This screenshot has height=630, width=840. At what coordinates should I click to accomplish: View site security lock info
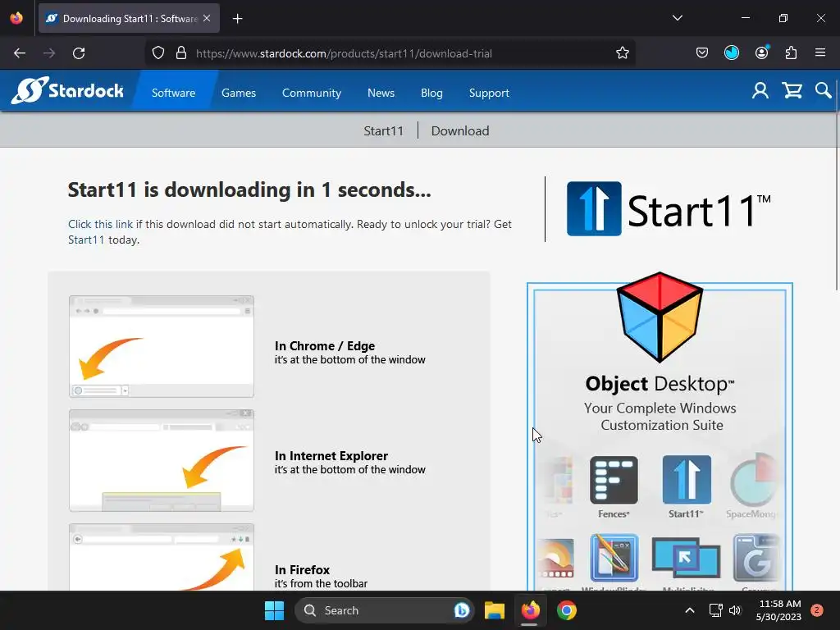click(181, 53)
